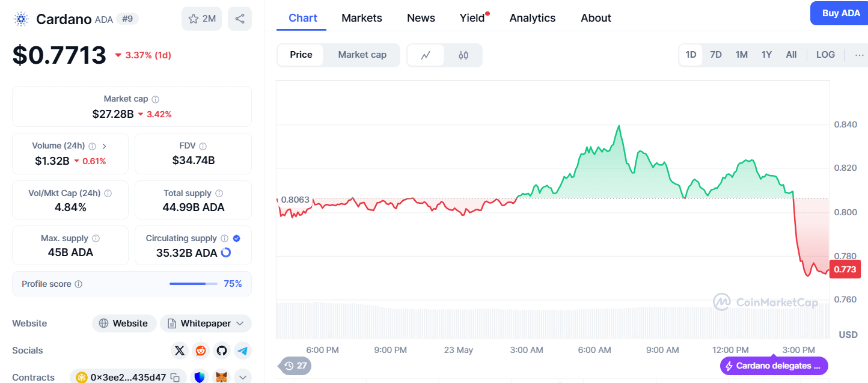Select the Market cap chart toggle
This screenshot has width=868, height=383.
(362, 55)
